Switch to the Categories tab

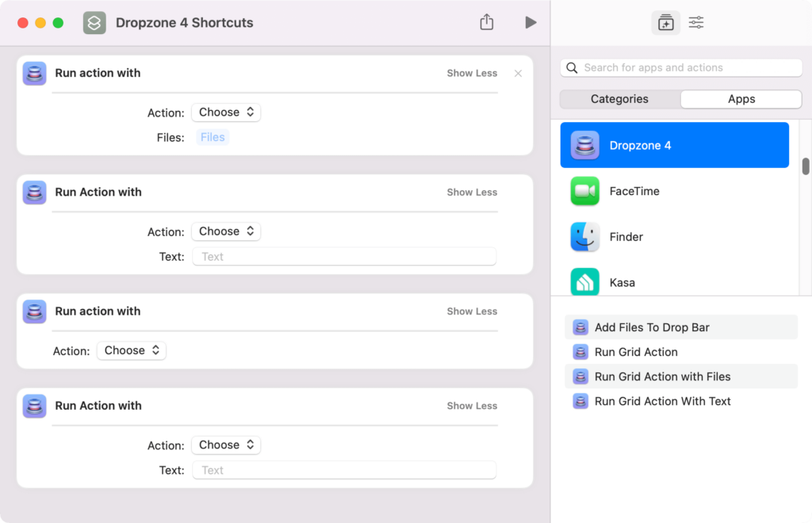(619, 98)
